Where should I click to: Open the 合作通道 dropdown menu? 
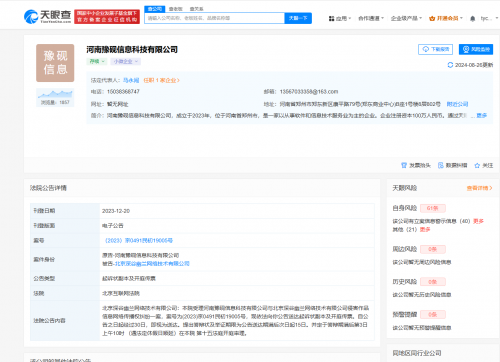point(371,18)
